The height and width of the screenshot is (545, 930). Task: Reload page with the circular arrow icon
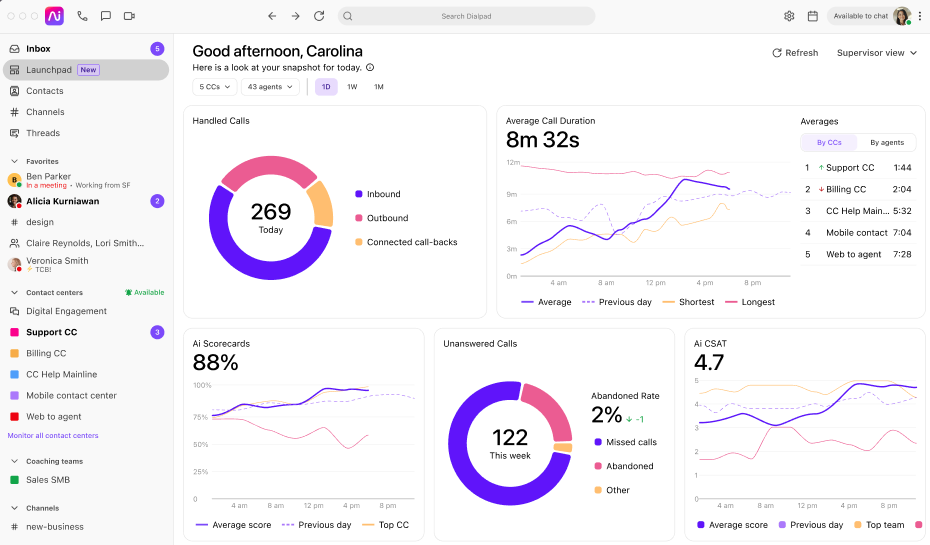(x=319, y=16)
